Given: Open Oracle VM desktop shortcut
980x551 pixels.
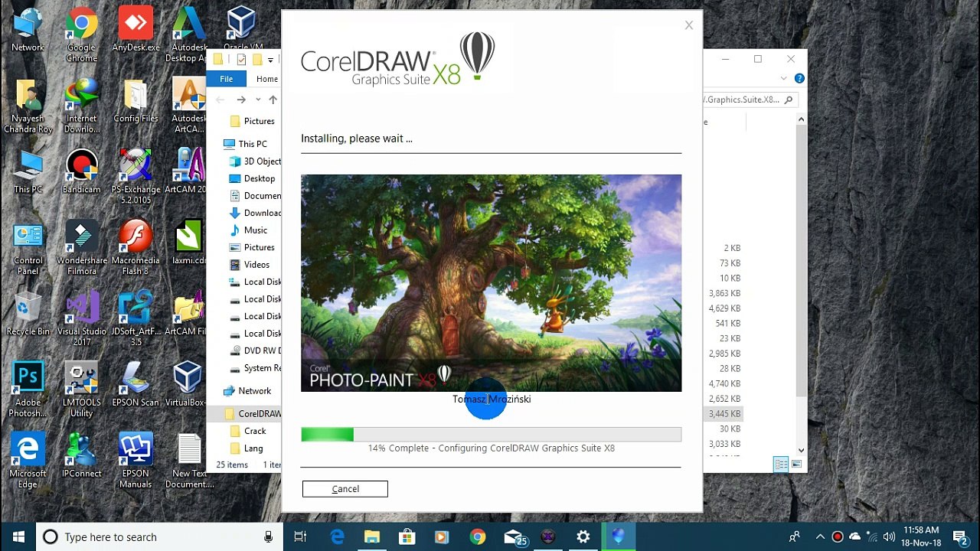Looking at the screenshot, I should (242, 29).
